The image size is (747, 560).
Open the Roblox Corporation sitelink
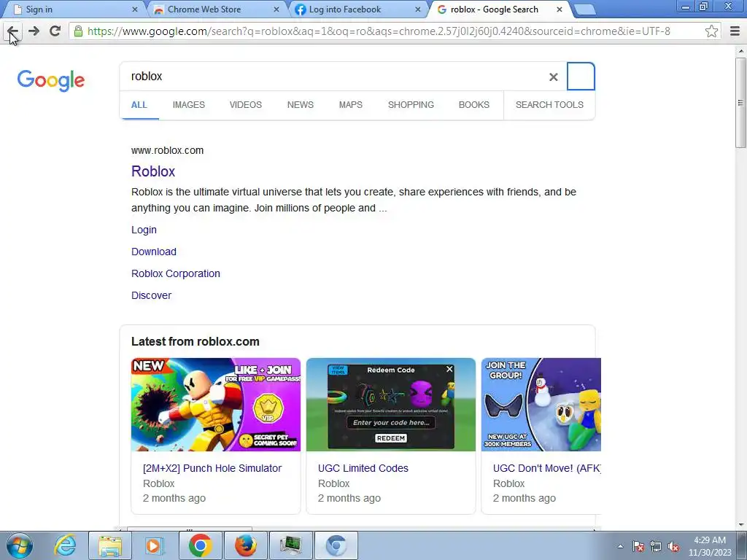point(176,273)
